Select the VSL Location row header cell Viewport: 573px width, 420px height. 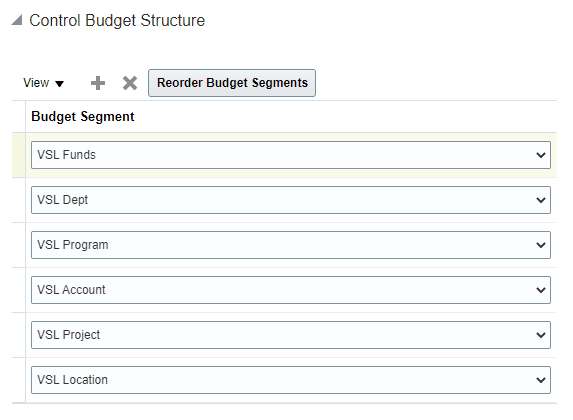tap(19, 380)
